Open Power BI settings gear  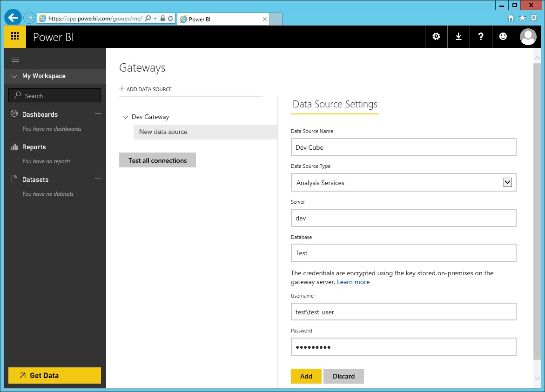pyautogui.click(x=436, y=36)
